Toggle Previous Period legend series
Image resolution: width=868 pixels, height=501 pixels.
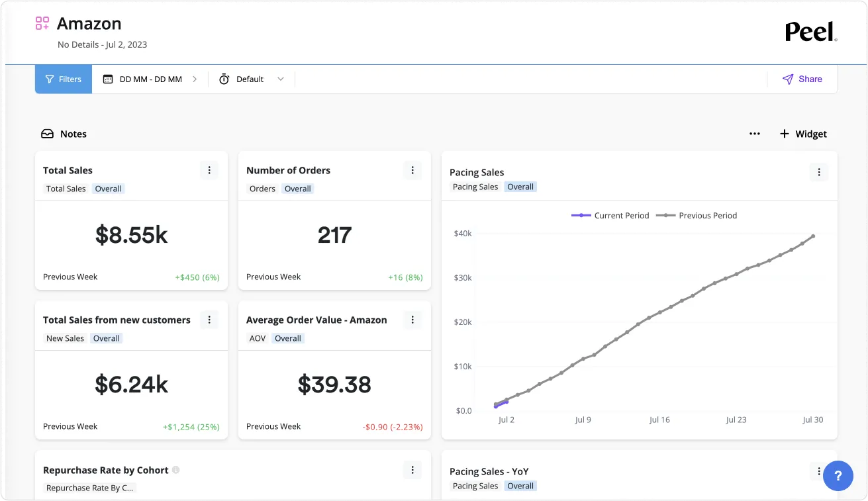click(697, 215)
